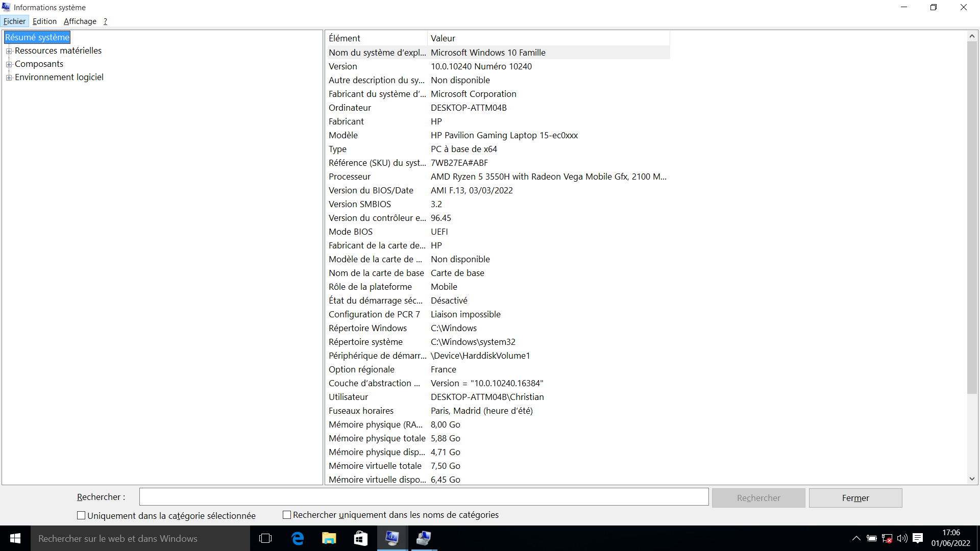Image resolution: width=980 pixels, height=551 pixels.
Task: Open the ? help menu
Action: click(x=105, y=21)
